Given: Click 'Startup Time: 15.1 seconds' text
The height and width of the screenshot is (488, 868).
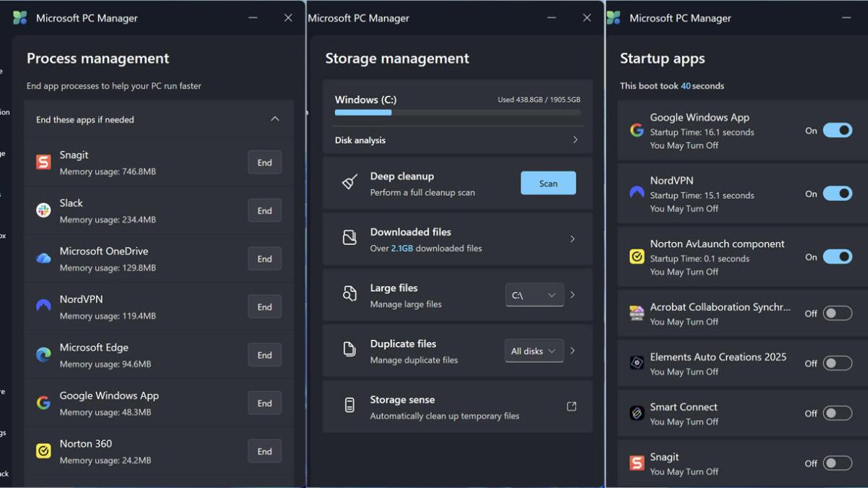Looking at the screenshot, I should [x=702, y=195].
